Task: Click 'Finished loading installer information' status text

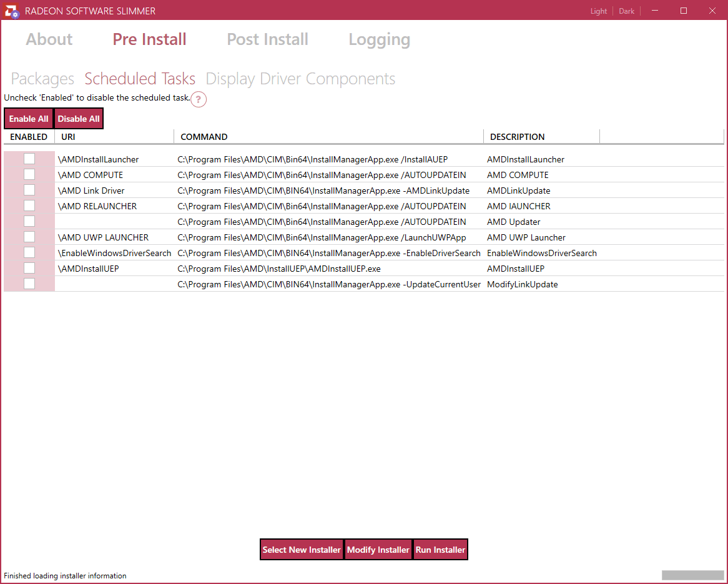Action: pyautogui.click(x=65, y=576)
